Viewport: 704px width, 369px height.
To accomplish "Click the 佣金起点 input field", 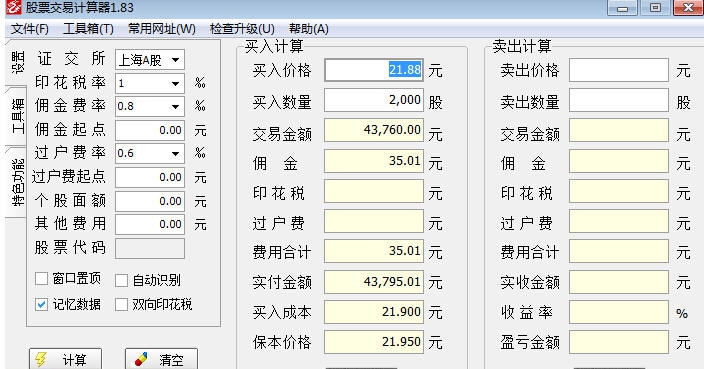I will coord(150,130).
